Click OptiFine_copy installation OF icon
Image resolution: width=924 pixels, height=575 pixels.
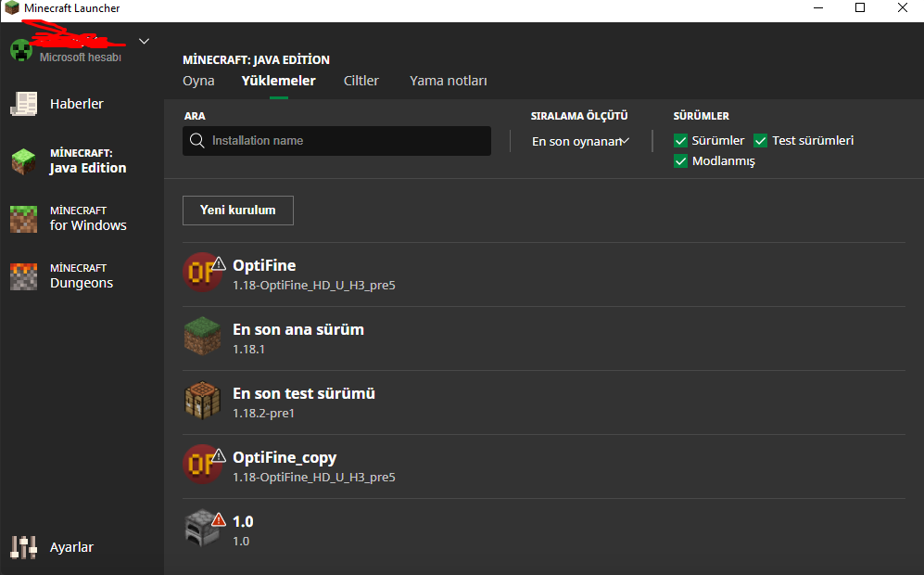point(201,464)
